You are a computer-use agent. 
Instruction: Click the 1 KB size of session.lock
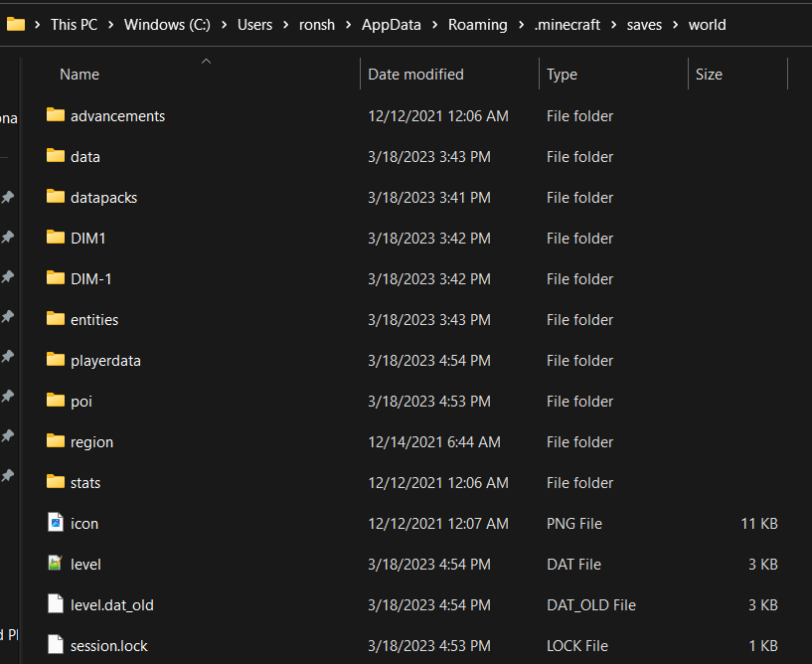(x=763, y=646)
